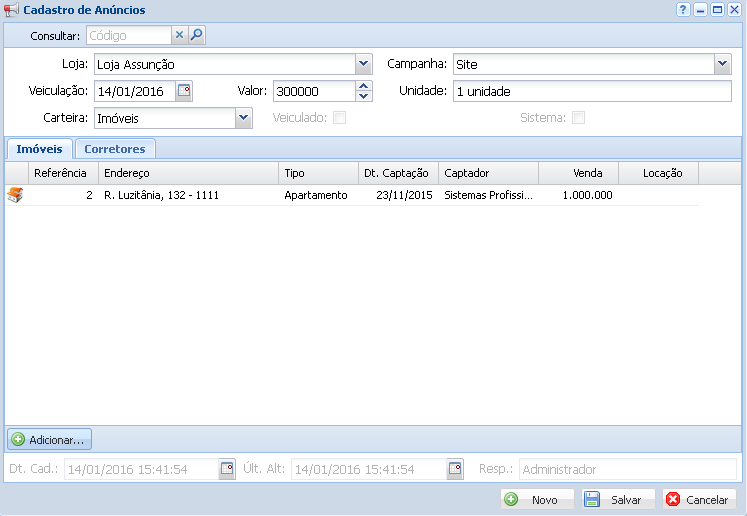
Task: Click the book icon in the property row
Action: coord(15,195)
